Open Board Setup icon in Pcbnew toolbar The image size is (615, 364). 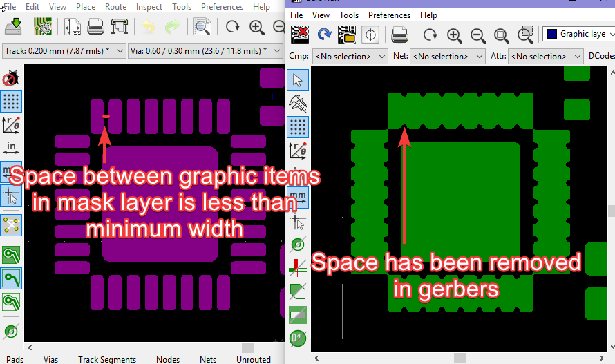(43, 27)
